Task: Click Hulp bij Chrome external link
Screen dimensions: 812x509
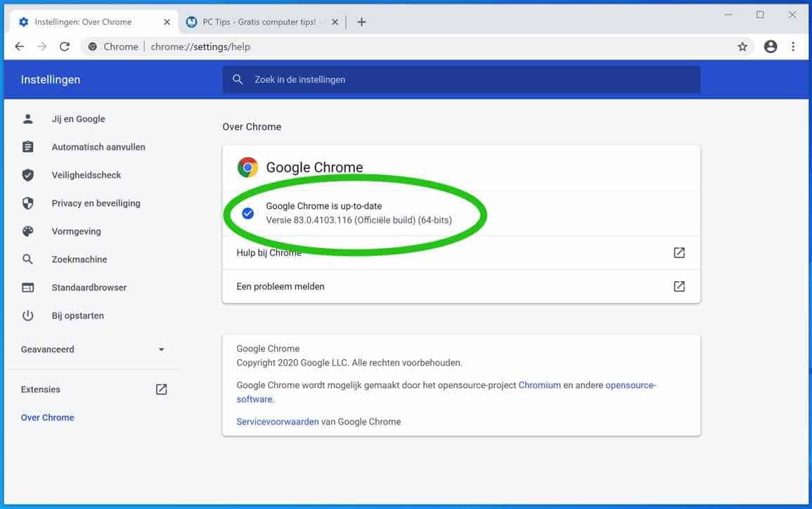Action: [x=678, y=253]
